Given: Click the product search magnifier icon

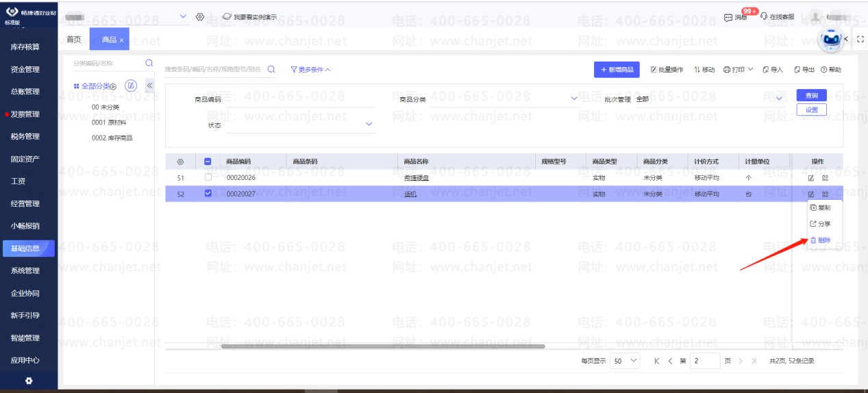Looking at the screenshot, I should (271, 69).
